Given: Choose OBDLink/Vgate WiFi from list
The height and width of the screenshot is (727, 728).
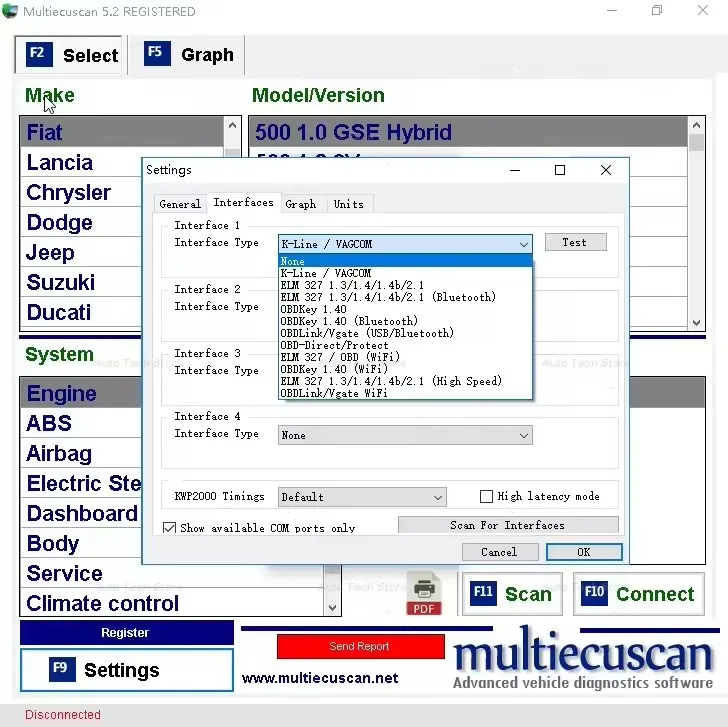Looking at the screenshot, I should [334, 393].
